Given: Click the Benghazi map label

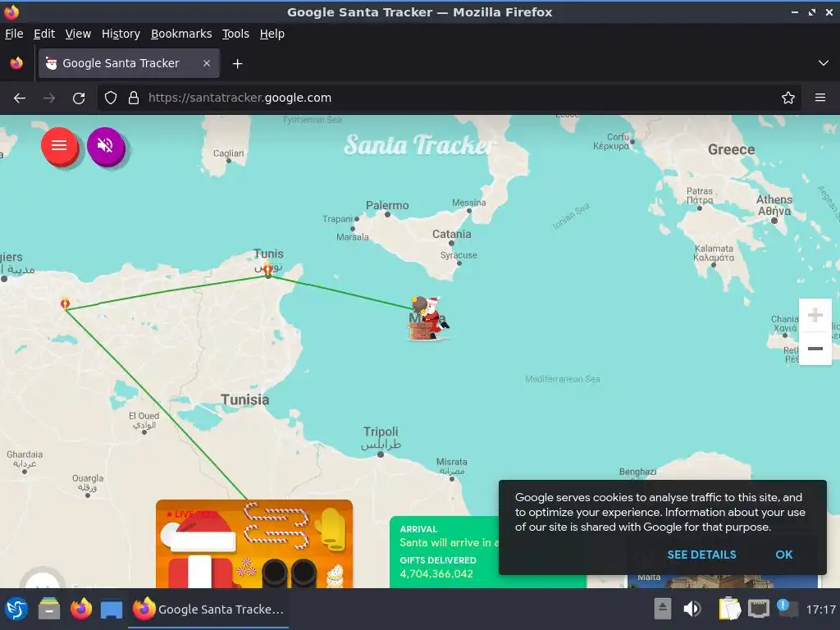Looking at the screenshot, I should (637, 472).
